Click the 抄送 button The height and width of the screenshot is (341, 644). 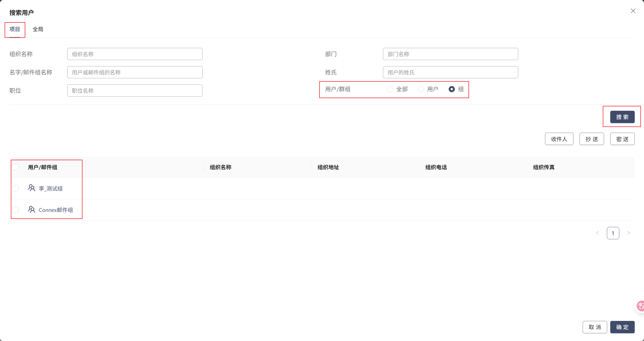tap(591, 139)
